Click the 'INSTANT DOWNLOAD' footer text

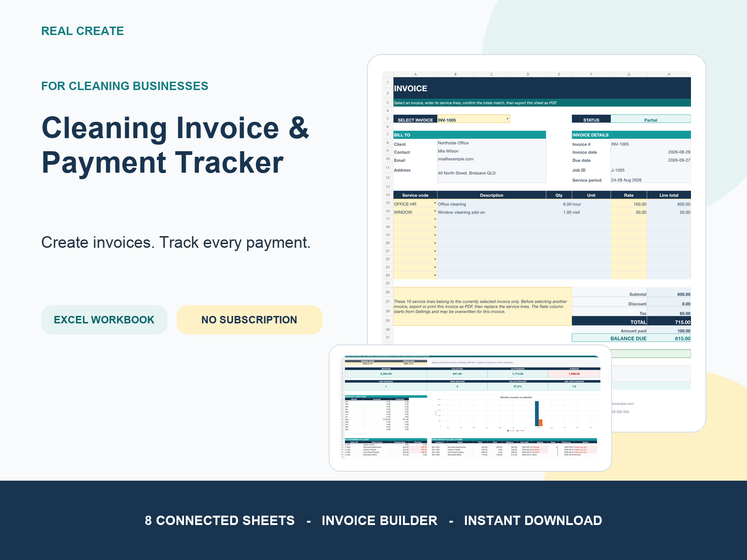click(533, 520)
